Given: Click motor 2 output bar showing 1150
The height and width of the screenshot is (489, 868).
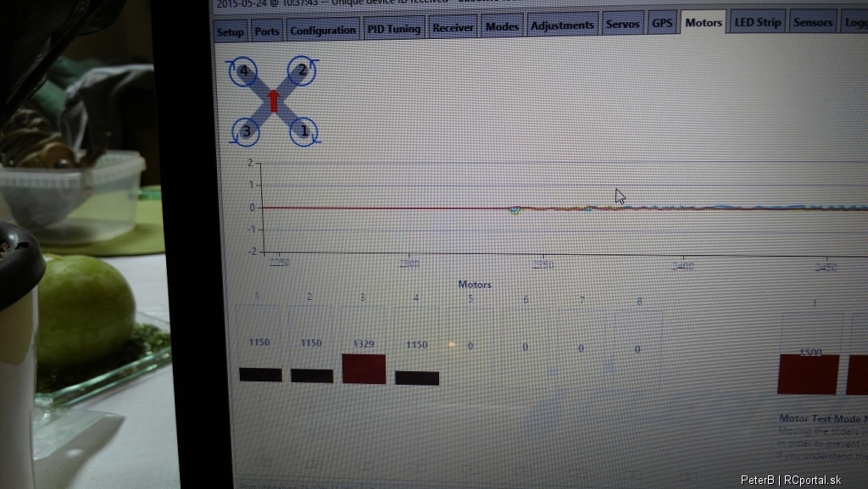Looking at the screenshot, I should click(312, 375).
